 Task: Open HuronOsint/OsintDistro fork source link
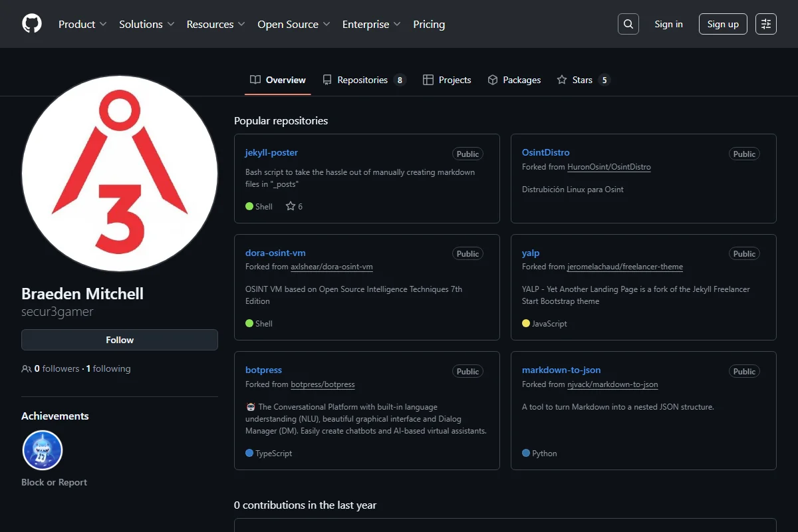tap(609, 167)
